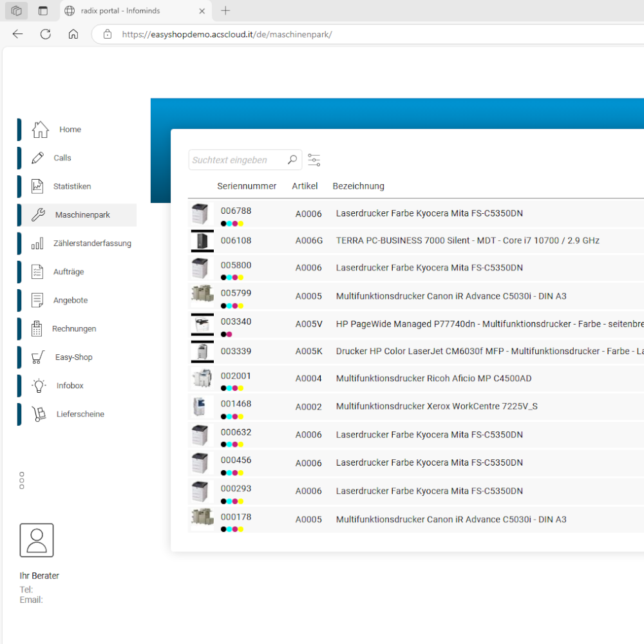Click the Canon thumbnail for 005799
This screenshot has width=644, height=644.
202,295
